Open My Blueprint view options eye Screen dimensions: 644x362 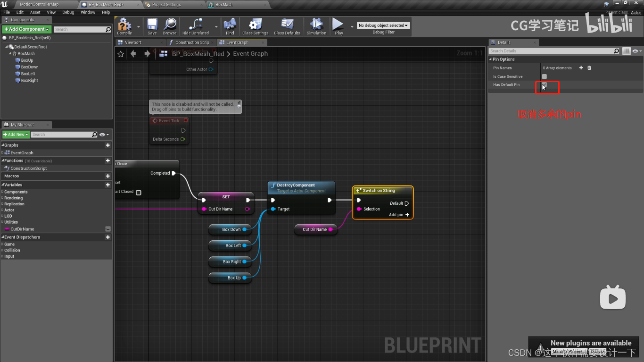104,135
